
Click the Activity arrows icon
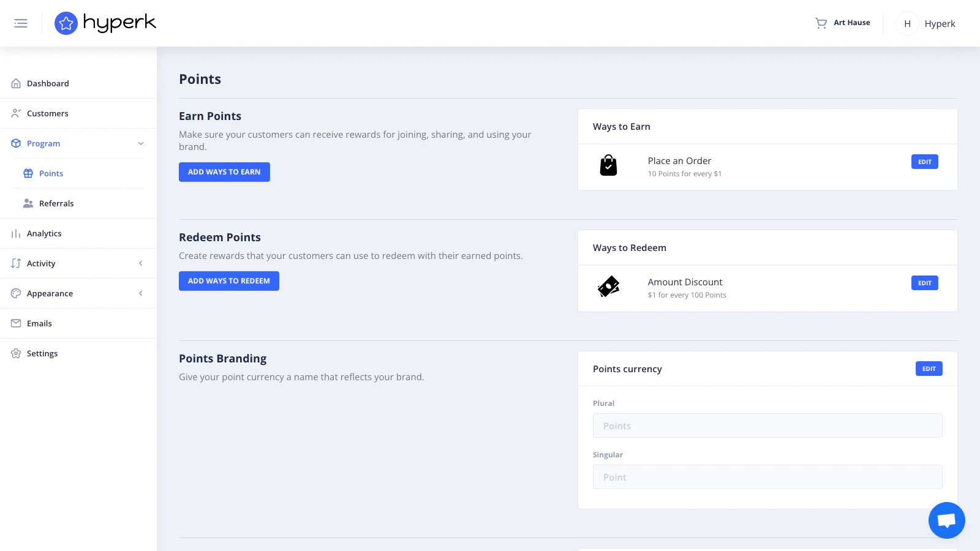coord(16,263)
